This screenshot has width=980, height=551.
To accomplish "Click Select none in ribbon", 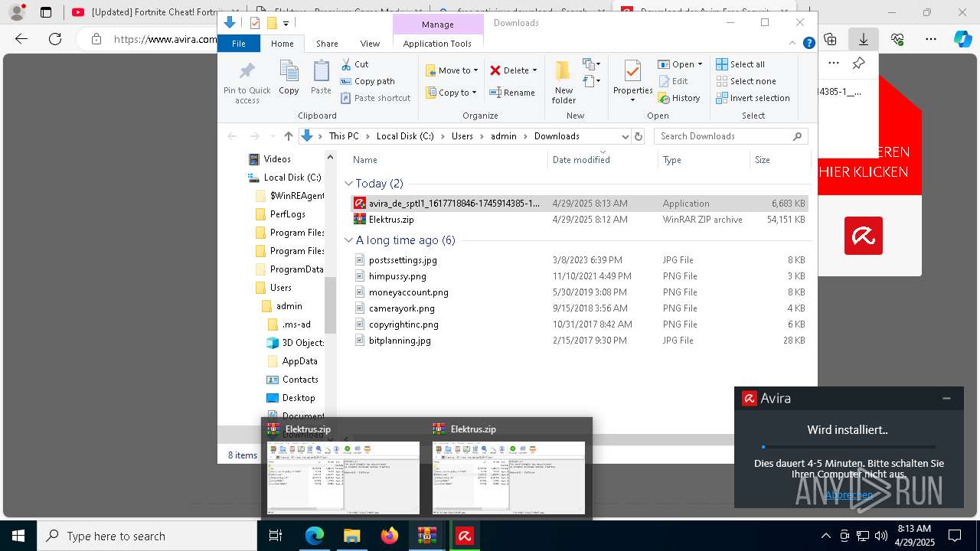I will click(x=746, y=81).
